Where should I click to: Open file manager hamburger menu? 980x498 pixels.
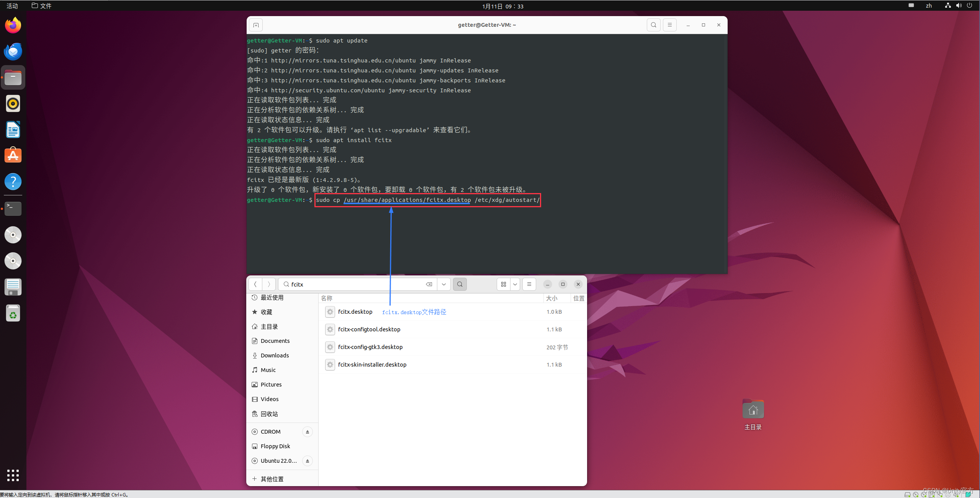(x=529, y=284)
